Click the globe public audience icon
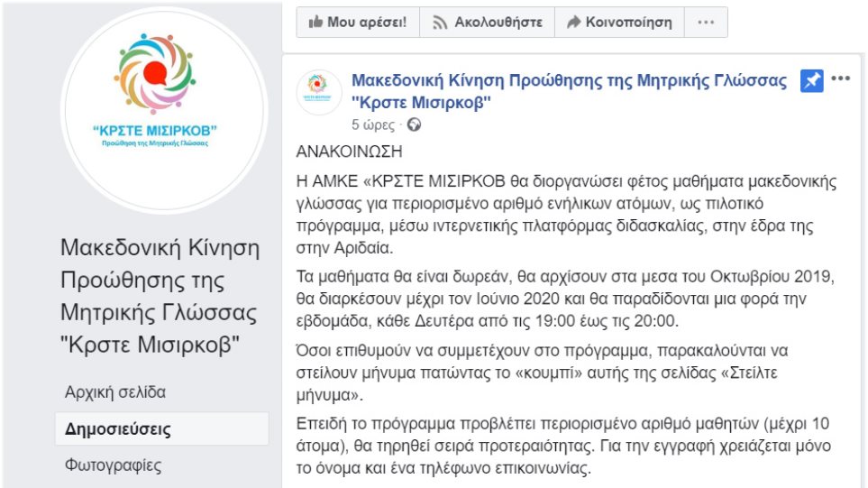The width and height of the screenshot is (868, 488). [x=414, y=124]
